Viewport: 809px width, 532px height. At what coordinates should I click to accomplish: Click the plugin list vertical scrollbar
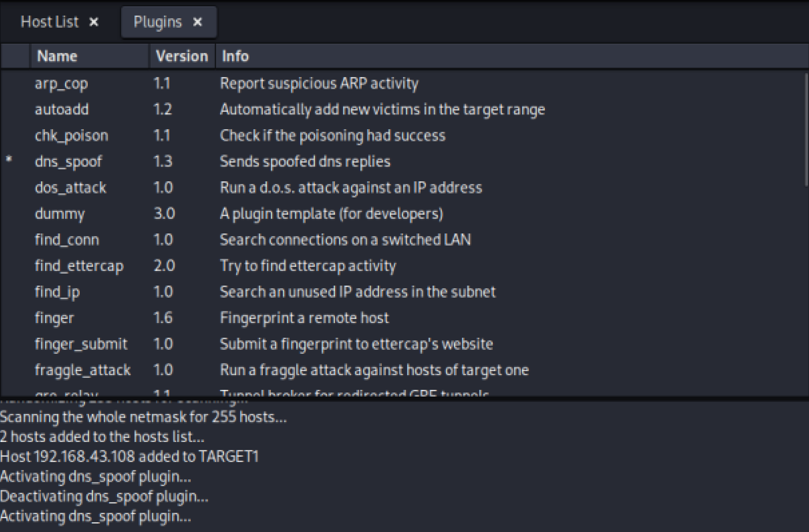click(x=806, y=129)
